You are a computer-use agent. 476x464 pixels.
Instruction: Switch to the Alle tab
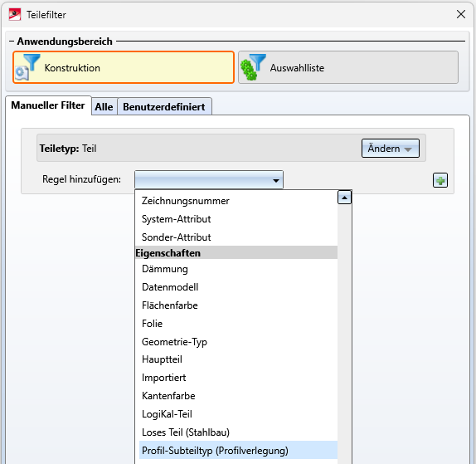click(104, 106)
